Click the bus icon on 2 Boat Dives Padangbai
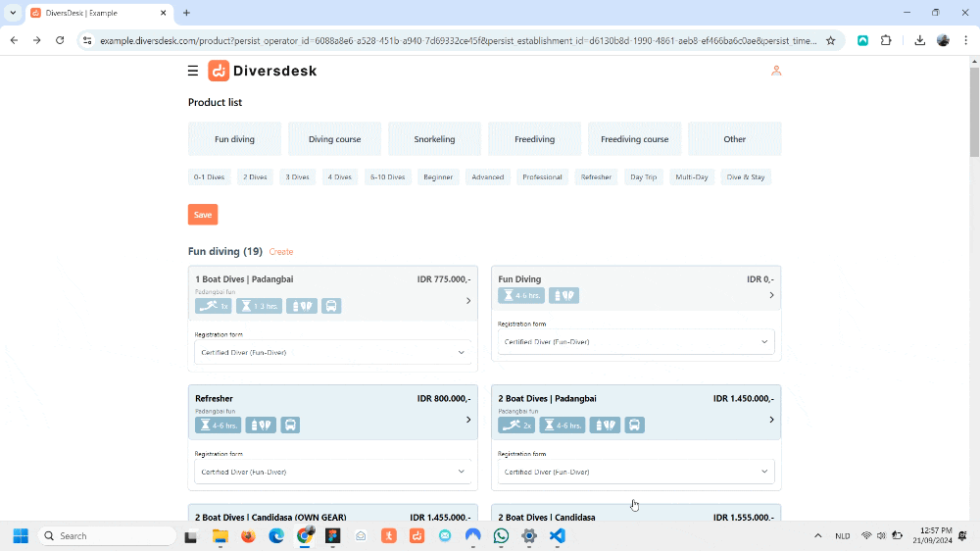 click(634, 426)
